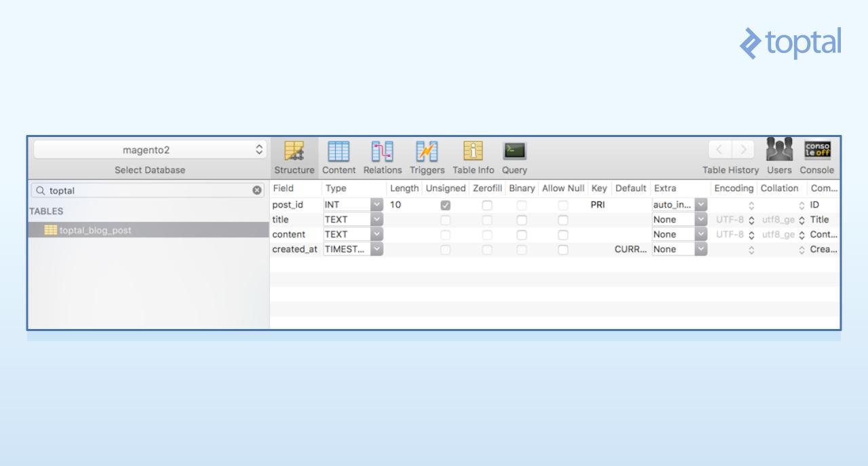Viewport: 868px width, 466px height.
Task: Open the Triggers panel icon
Action: [427, 153]
